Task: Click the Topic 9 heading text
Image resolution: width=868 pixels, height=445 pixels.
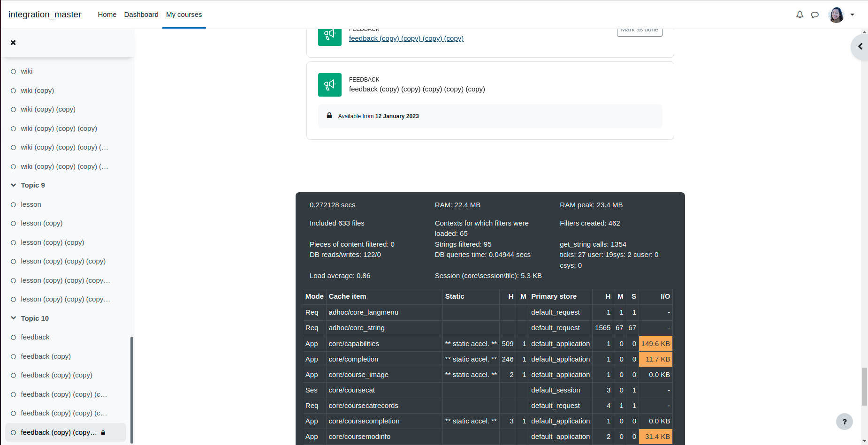Action: pos(33,185)
